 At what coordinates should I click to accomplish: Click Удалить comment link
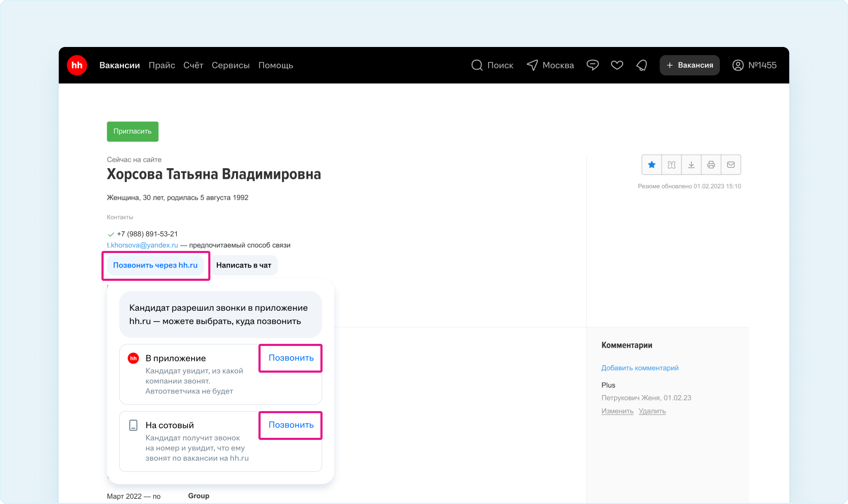coord(652,411)
